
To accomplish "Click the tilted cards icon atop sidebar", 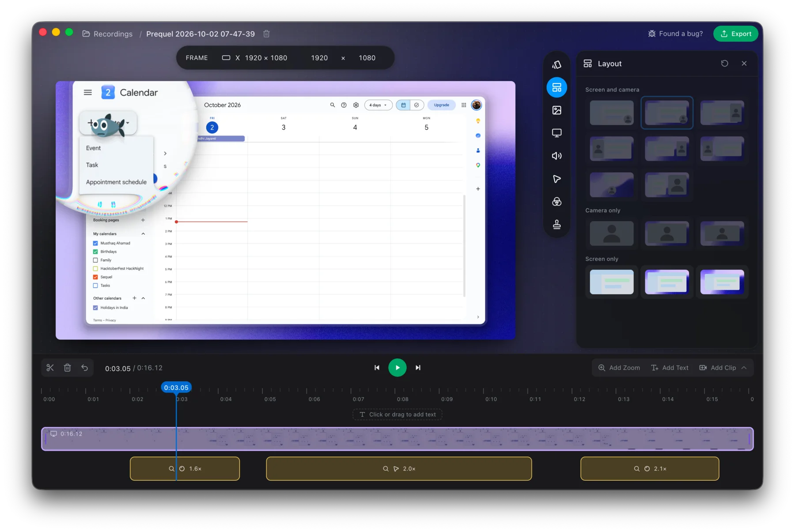I will 556,65.
